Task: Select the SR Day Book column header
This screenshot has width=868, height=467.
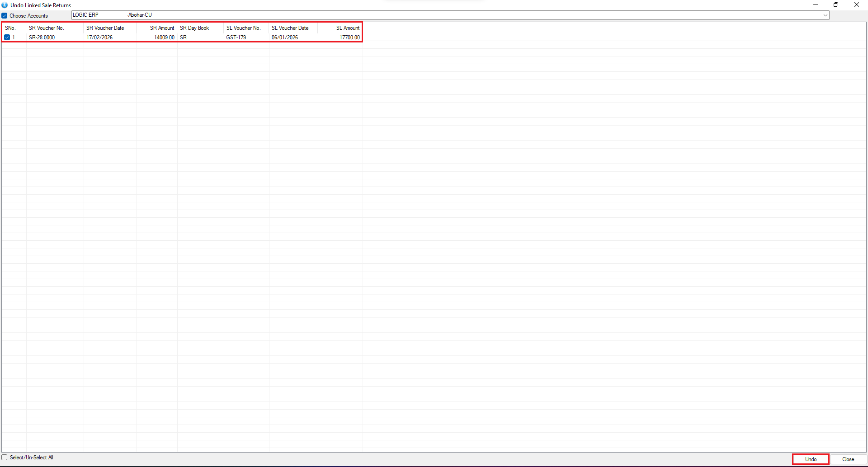Action: coord(194,28)
